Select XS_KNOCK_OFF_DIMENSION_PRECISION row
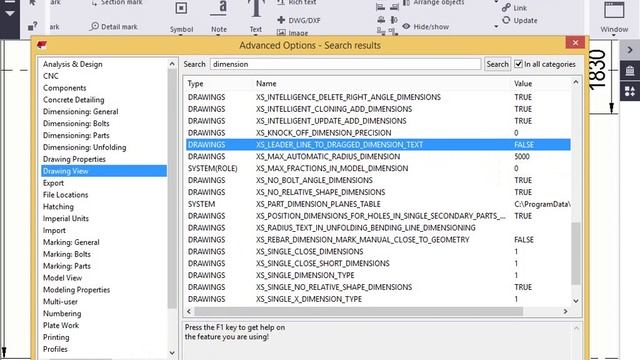The image size is (640, 360). (378, 133)
